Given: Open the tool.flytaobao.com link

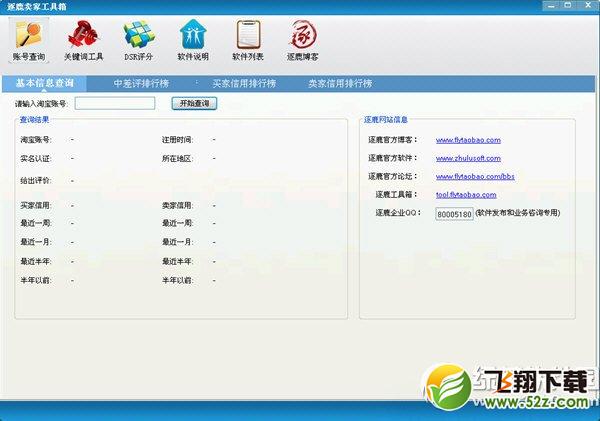Looking at the screenshot, I should pos(466,195).
